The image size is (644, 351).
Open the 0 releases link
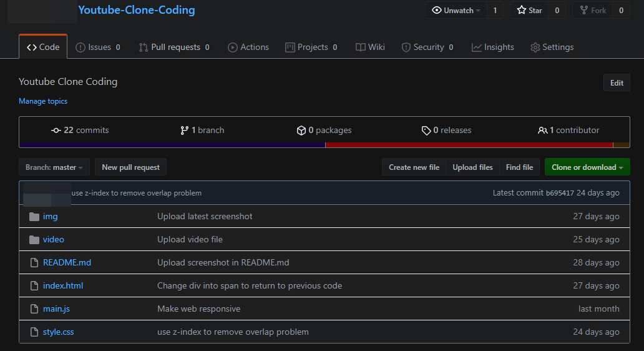coord(446,131)
